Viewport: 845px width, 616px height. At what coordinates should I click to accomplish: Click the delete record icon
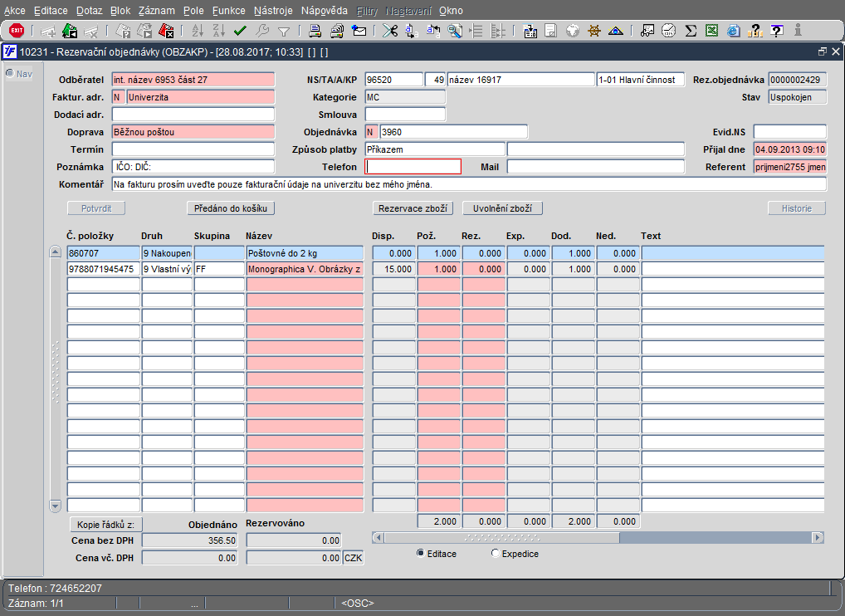[90, 32]
